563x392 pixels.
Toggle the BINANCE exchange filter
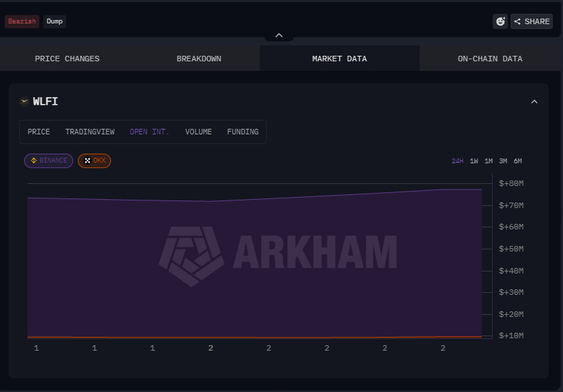click(x=48, y=161)
